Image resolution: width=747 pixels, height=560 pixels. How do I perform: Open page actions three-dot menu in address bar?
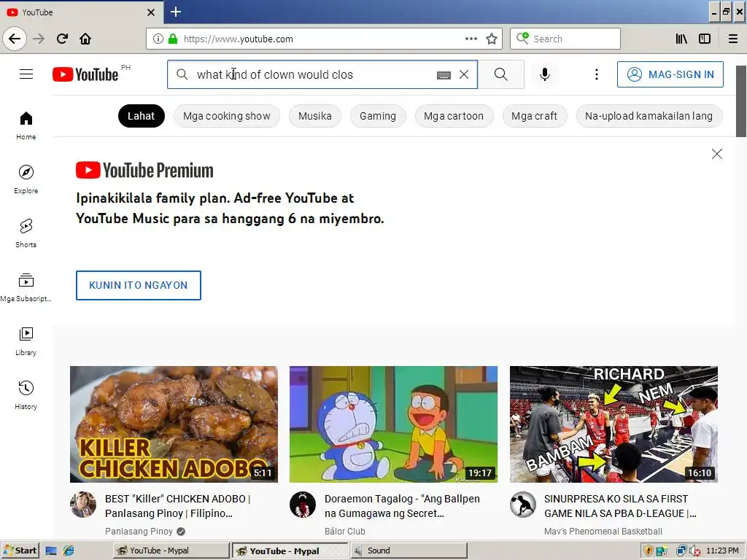click(471, 39)
